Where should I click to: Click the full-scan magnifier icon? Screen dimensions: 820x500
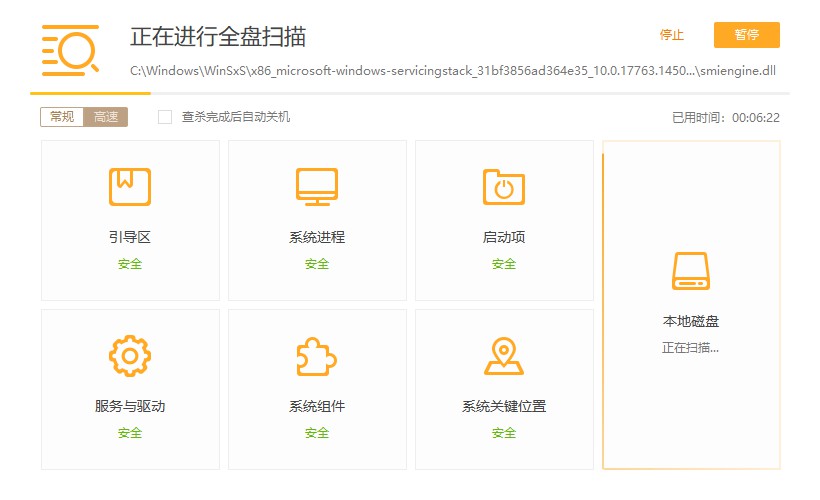[x=70, y=49]
